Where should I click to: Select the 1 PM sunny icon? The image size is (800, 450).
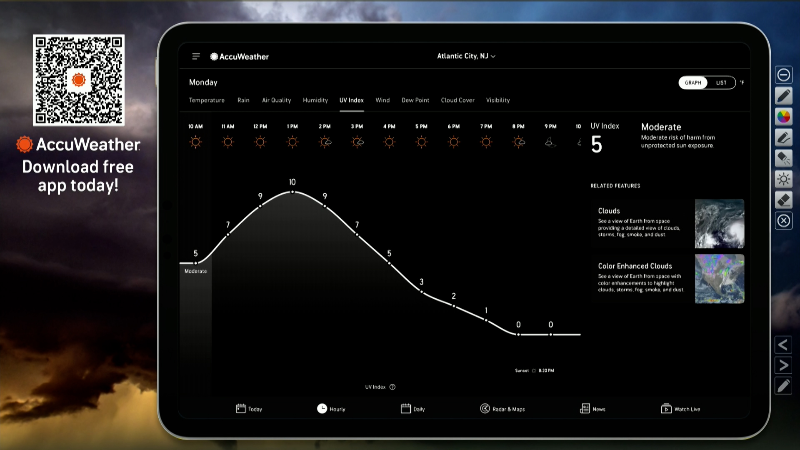click(x=292, y=142)
